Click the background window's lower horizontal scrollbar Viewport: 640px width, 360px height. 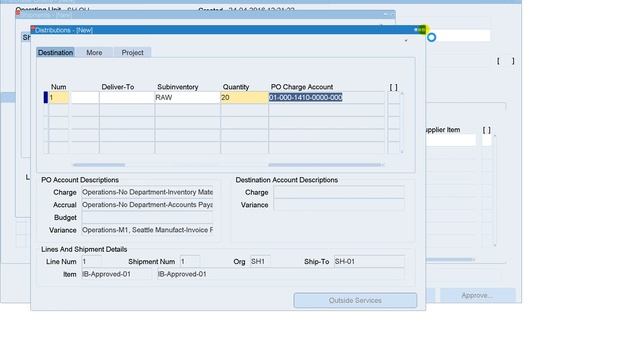point(450,260)
